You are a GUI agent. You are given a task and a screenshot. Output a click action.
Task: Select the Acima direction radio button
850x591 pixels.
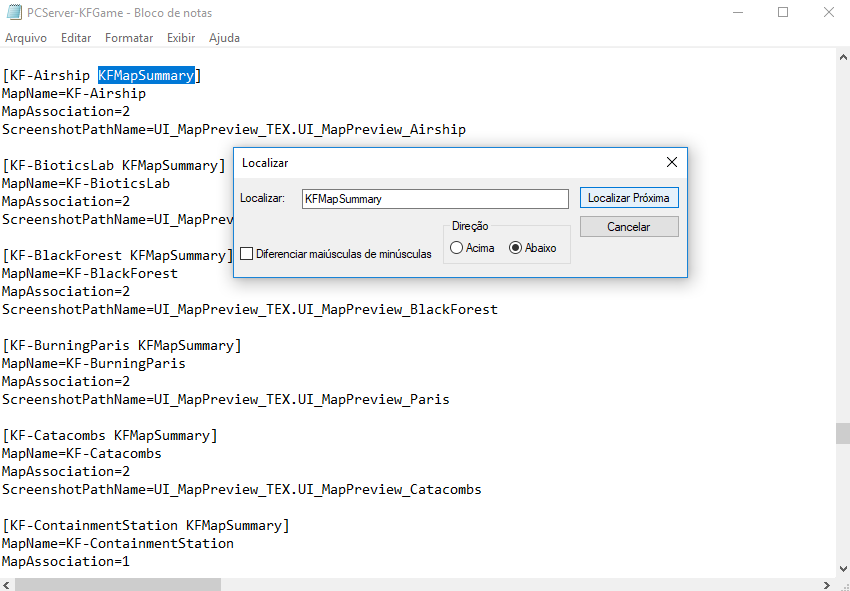457,248
